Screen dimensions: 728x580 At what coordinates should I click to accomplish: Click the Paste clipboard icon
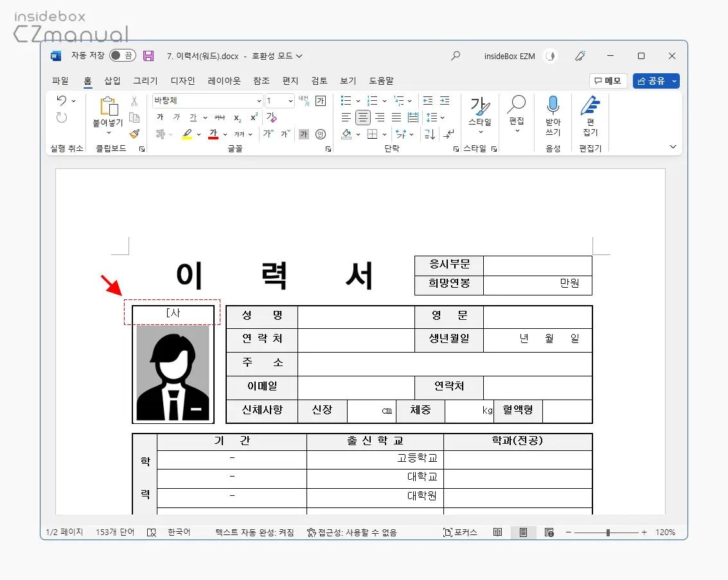[x=109, y=106]
